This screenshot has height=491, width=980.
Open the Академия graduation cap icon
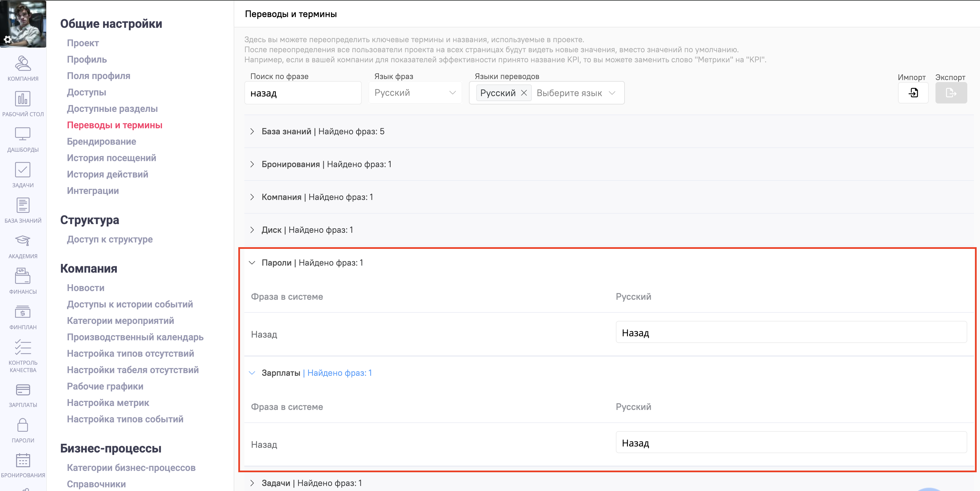23,241
